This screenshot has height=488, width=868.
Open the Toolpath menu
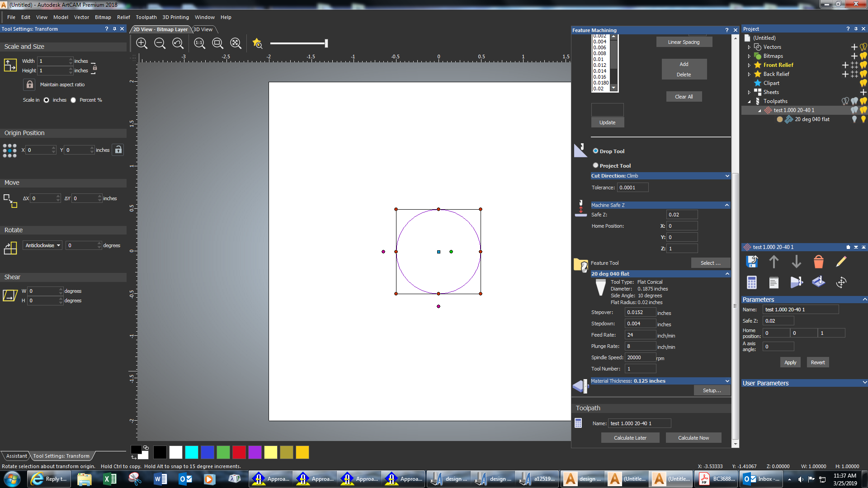(x=146, y=17)
